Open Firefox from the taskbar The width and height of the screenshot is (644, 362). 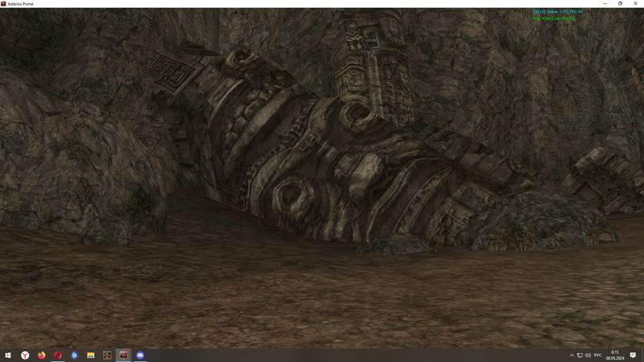42,355
